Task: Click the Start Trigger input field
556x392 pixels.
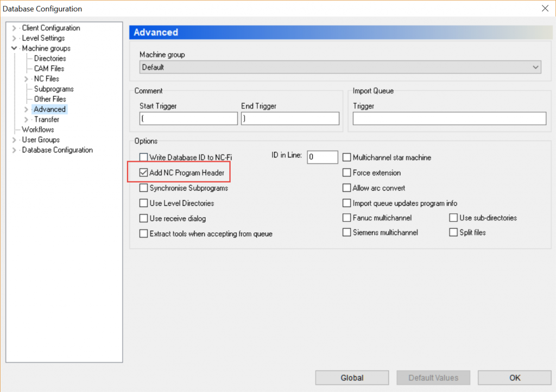Action: click(x=188, y=119)
